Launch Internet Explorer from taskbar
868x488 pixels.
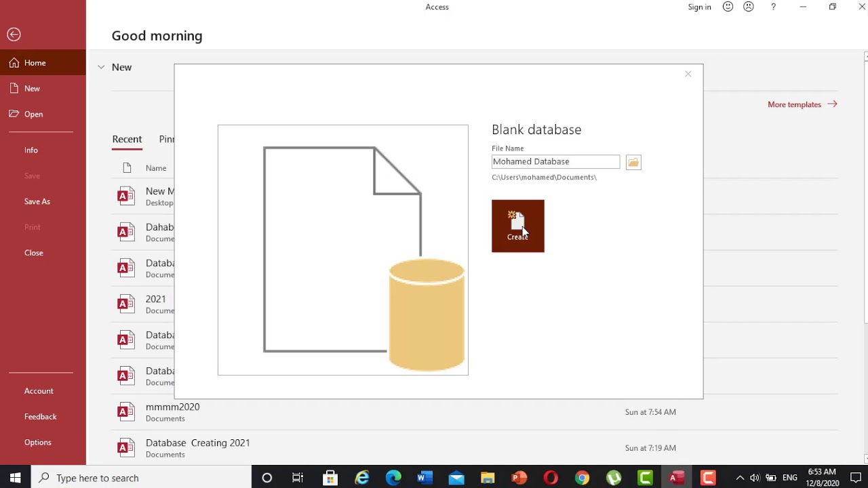[362, 478]
